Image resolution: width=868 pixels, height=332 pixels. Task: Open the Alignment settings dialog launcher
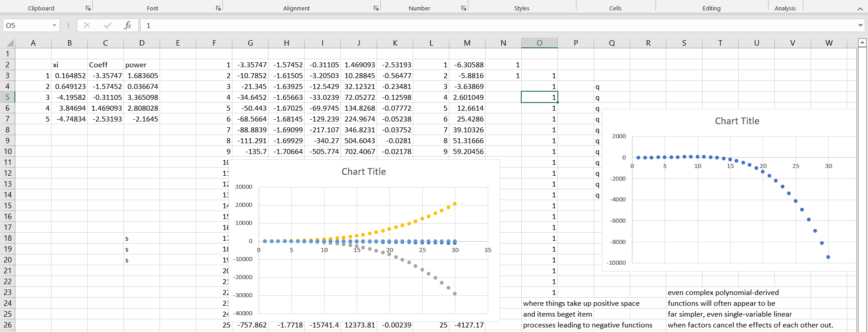click(376, 8)
